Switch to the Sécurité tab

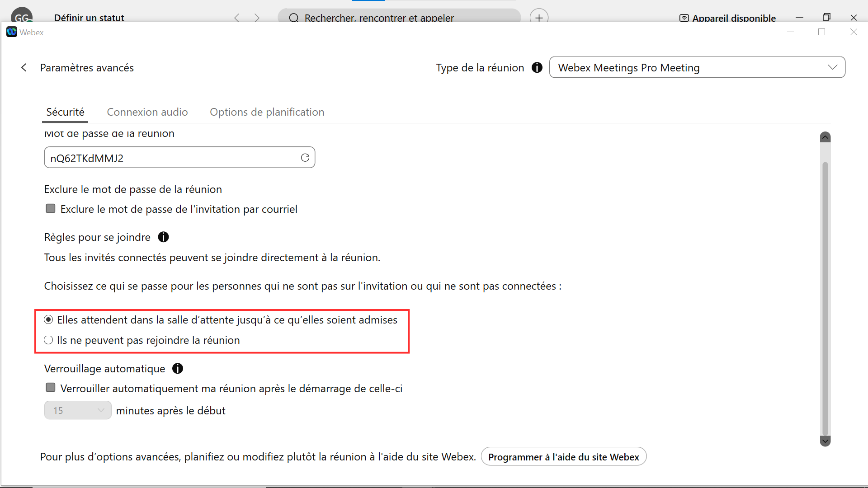click(x=65, y=112)
